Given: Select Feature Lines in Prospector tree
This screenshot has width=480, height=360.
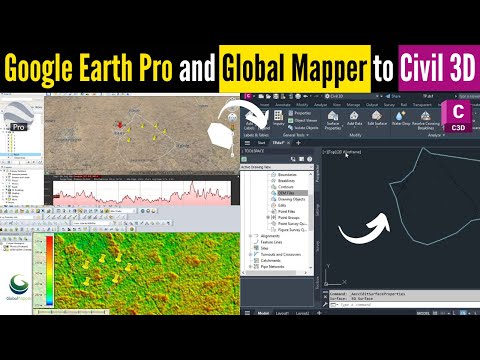Looking at the screenshot, I should [271, 242].
